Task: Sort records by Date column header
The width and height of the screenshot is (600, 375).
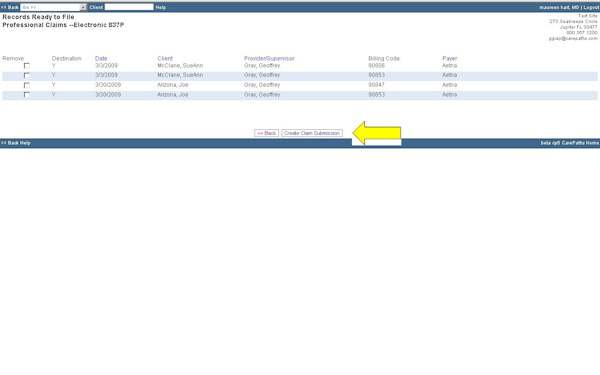Action: pos(101,59)
